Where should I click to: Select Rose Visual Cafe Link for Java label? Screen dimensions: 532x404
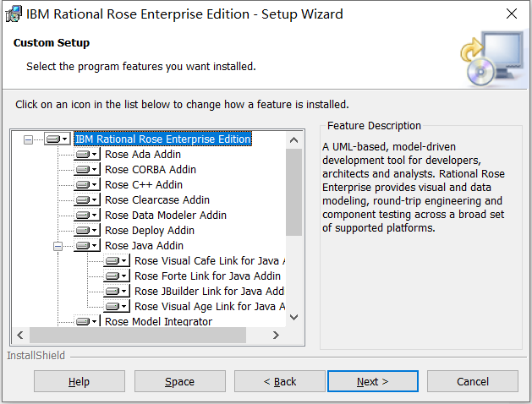point(210,260)
